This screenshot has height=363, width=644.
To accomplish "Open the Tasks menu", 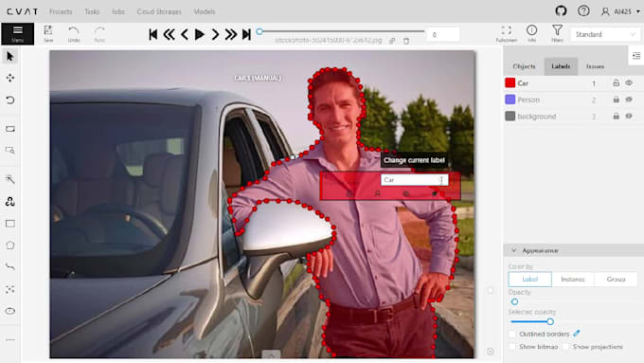I will point(92,11).
